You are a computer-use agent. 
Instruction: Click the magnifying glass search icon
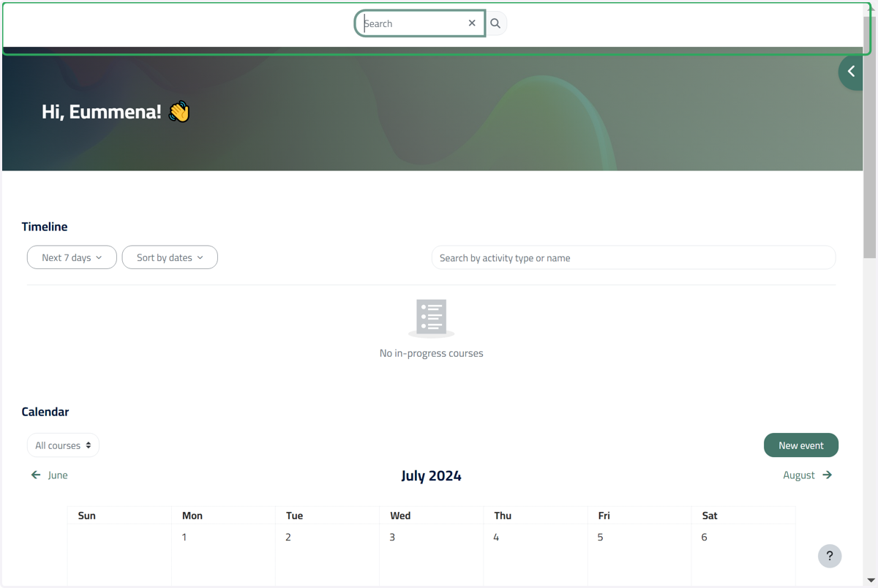(x=495, y=23)
